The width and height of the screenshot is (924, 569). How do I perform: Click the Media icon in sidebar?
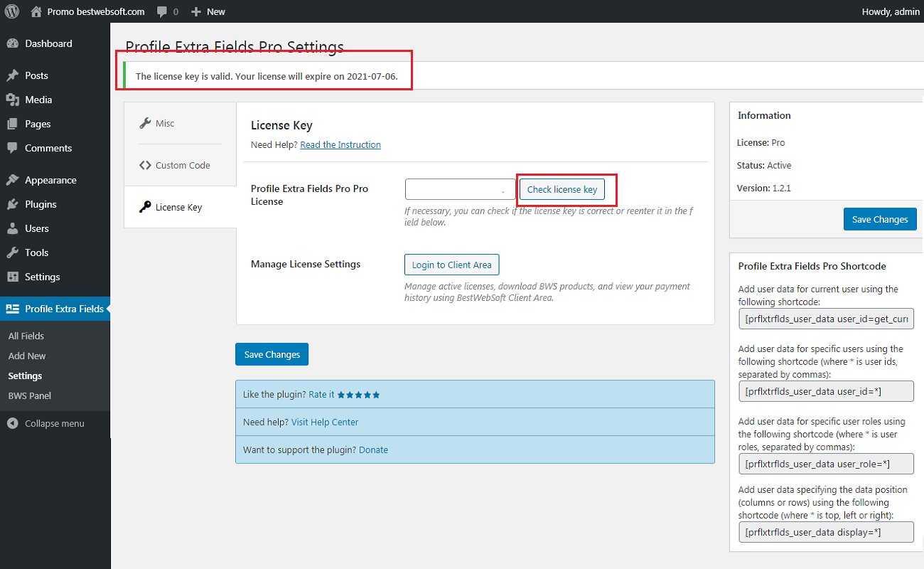tap(12, 100)
